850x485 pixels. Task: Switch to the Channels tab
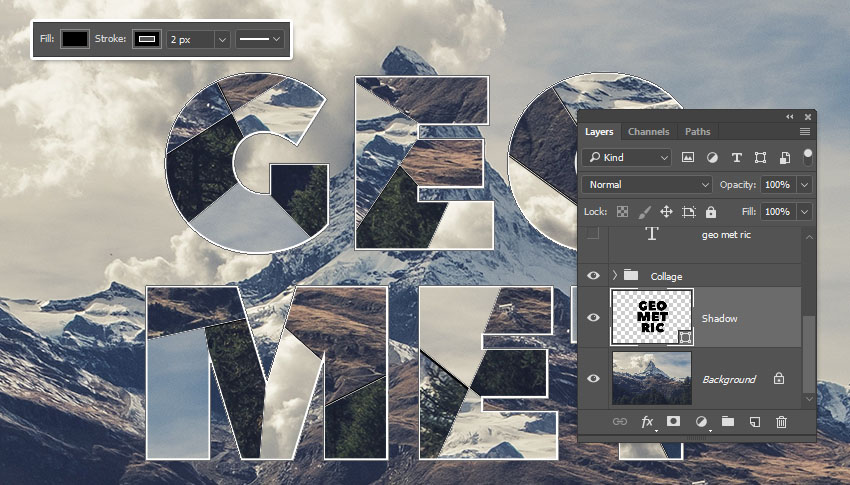click(648, 132)
